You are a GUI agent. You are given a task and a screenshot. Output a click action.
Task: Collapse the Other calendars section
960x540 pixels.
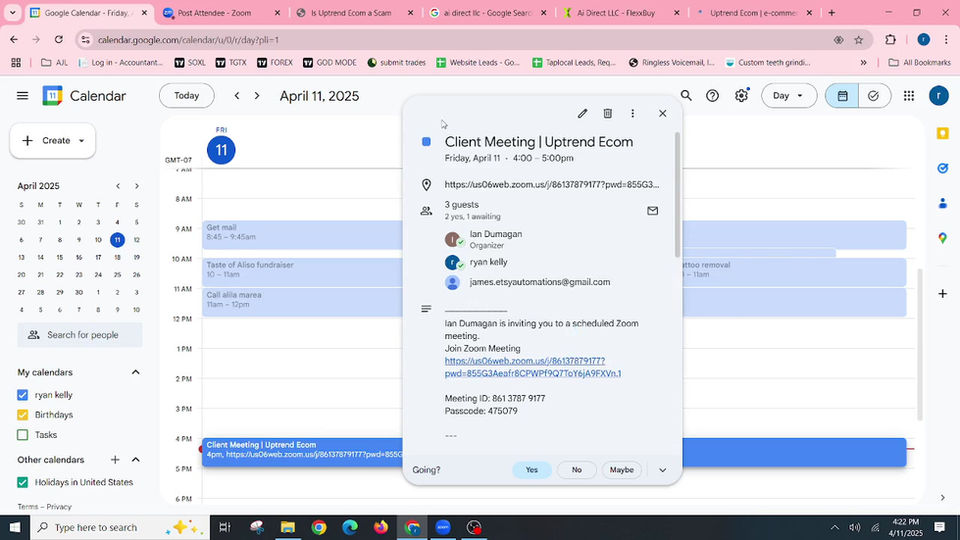pyautogui.click(x=135, y=460)
